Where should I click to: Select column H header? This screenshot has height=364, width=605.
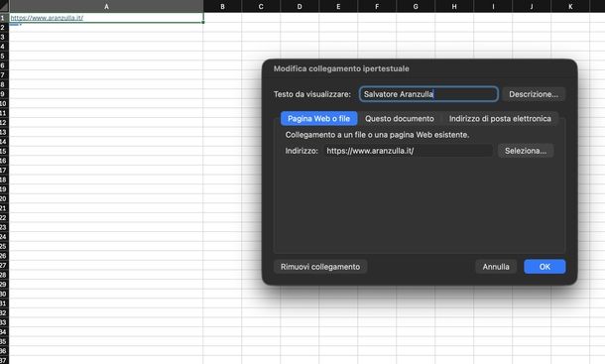(x=454, y=6)
